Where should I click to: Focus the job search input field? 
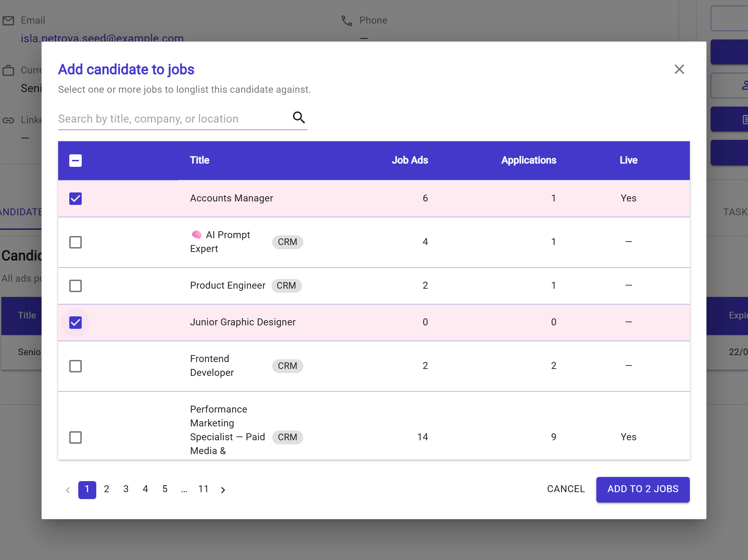coord(173,119)
